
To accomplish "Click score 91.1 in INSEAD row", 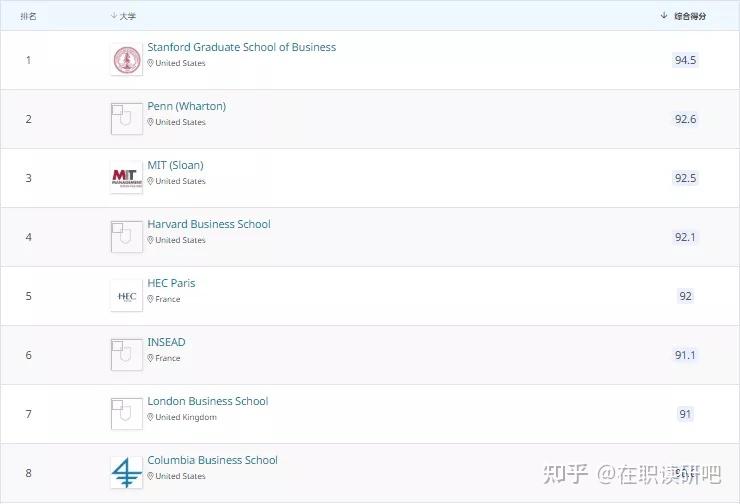I will click(685, 355).
